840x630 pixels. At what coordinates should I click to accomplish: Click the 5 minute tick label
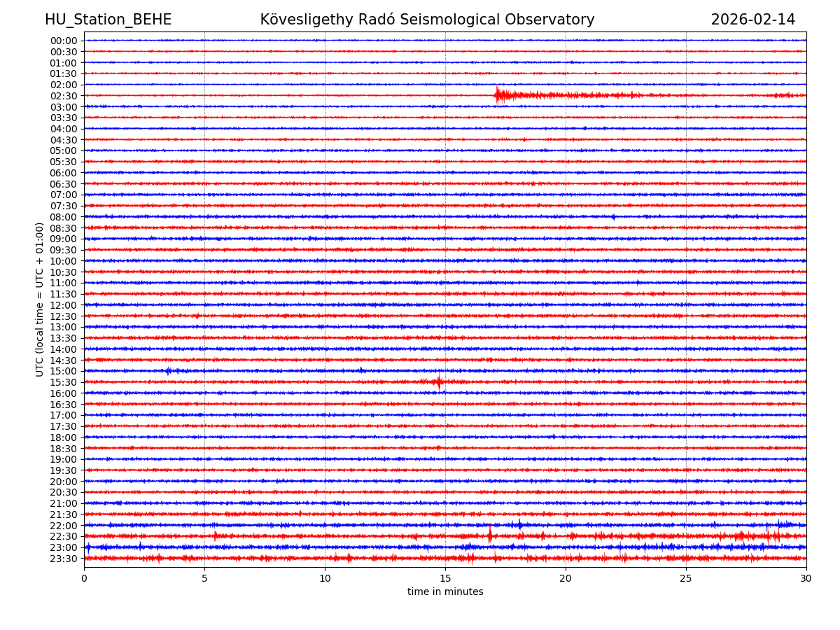point(204,578)
